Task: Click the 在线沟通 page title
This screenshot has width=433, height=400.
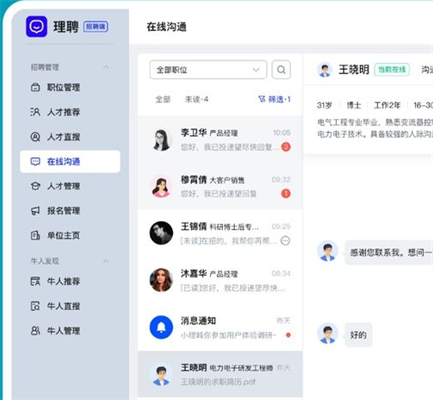Action: 166,27
